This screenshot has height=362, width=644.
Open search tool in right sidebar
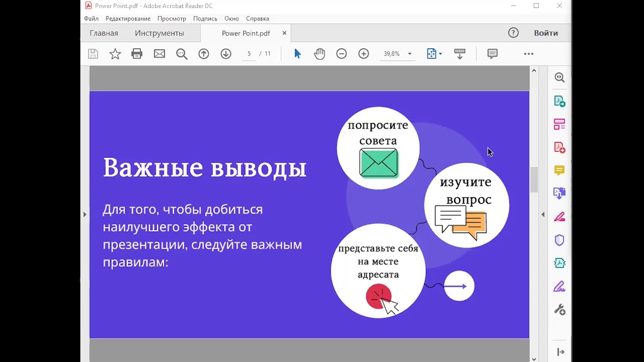tap(559, 77)
